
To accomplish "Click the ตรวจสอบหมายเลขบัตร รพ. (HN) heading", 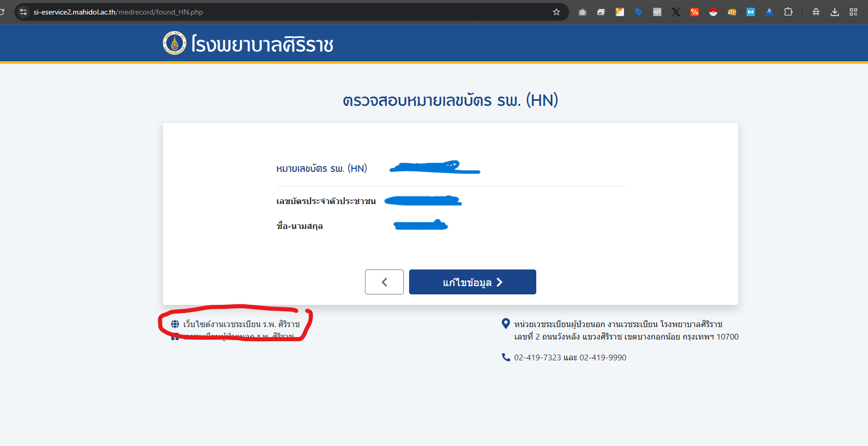I will point(450,100).
